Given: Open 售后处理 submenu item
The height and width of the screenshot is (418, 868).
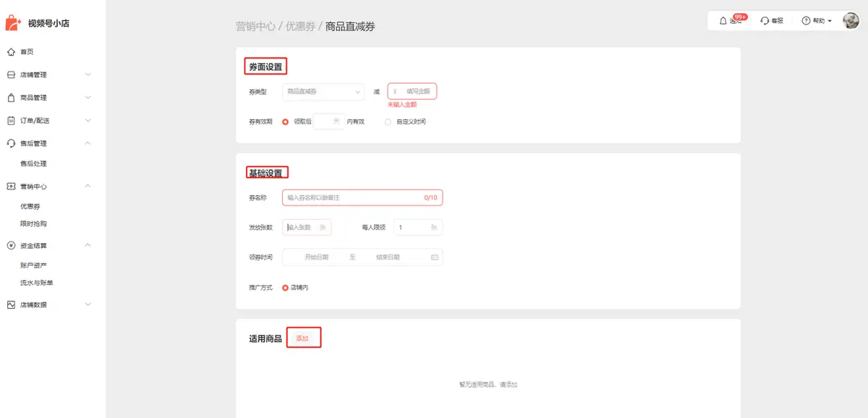Looking at the screenshot, I should 33,164.
